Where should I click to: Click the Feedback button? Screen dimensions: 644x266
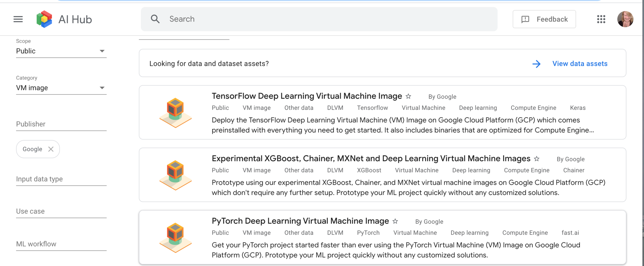[544, 19]
